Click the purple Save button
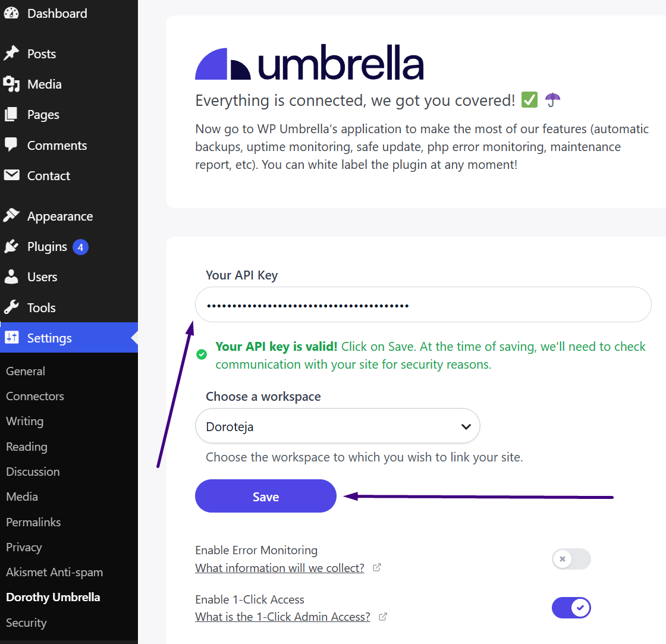This screenshot has width=666, height=644. point(266,496)
